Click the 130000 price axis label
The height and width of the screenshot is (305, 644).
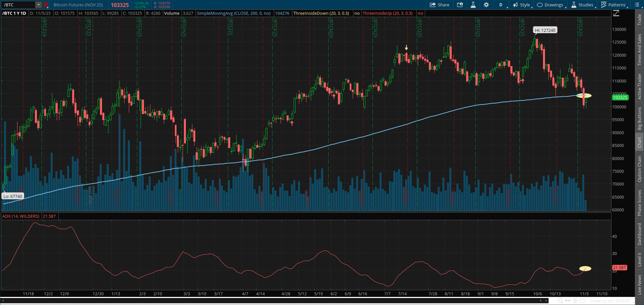[x=619, y=30]
